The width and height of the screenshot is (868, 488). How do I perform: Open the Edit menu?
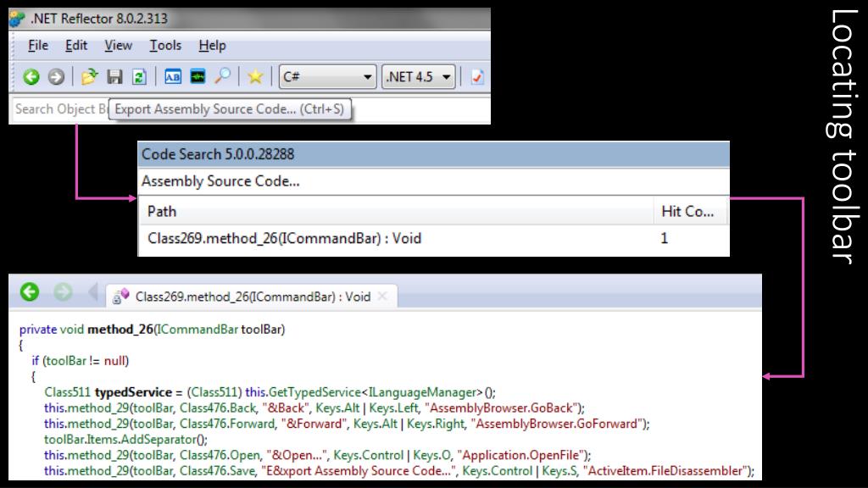75,46
